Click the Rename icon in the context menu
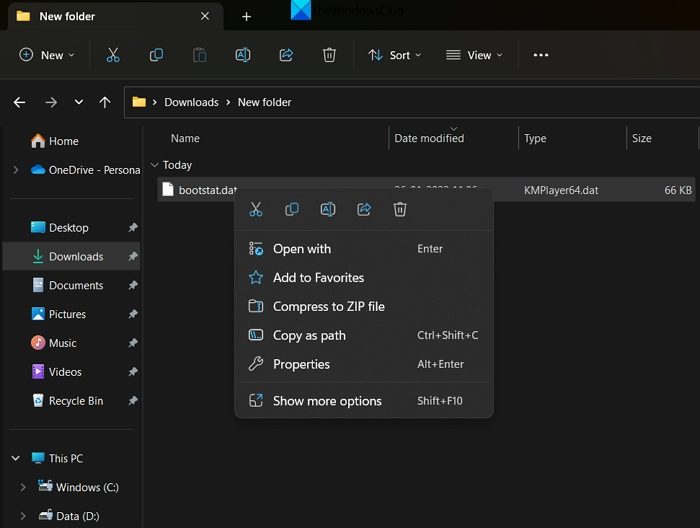700x528 pixels. (x=328, y=209)
